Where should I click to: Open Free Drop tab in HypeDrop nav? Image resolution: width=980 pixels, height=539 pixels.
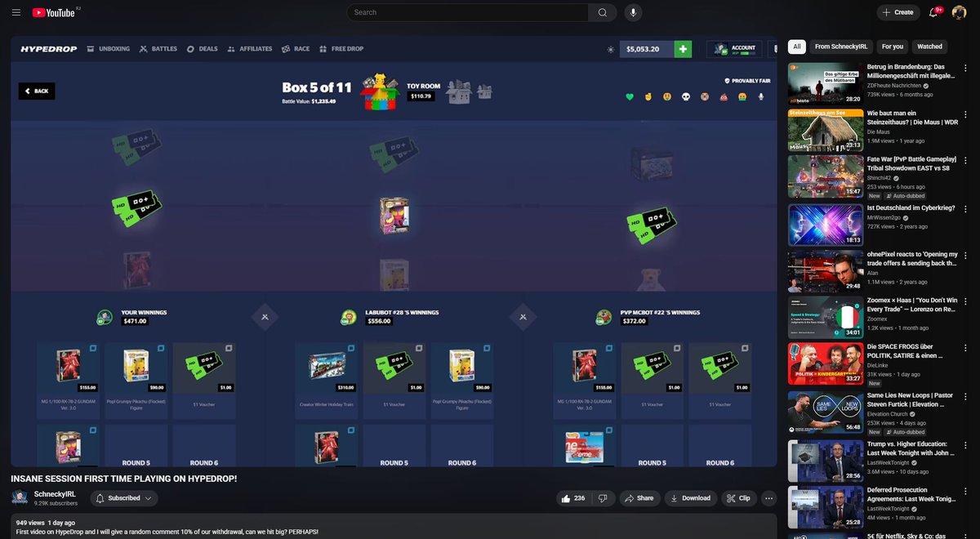[341, 49]
